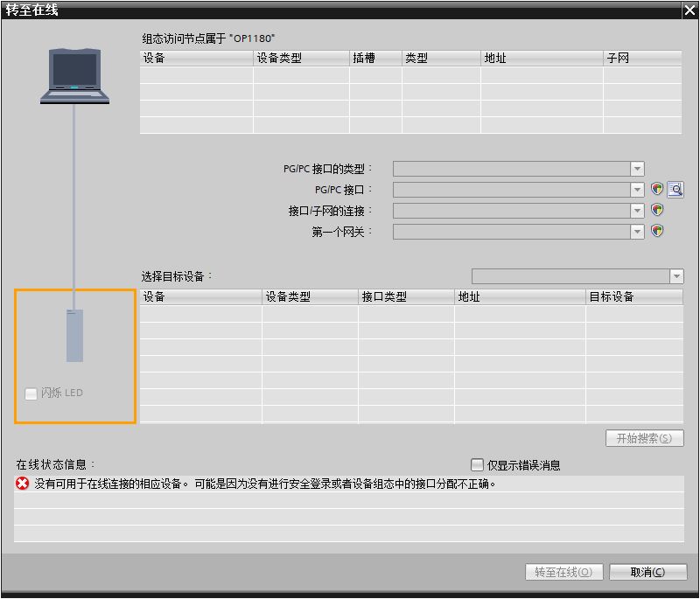Click the gray target device module icon
The image size is (700, 599).
74,336
